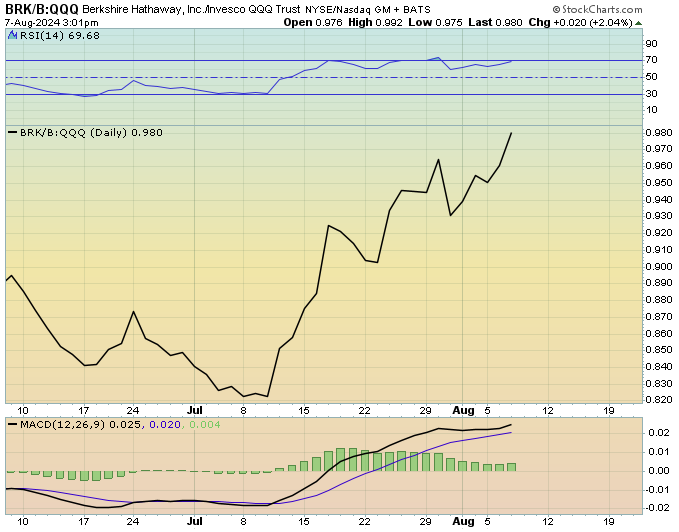Open the StockCharts.com copyright link
This screenshot has height=532, width=679.
point(597,9)
